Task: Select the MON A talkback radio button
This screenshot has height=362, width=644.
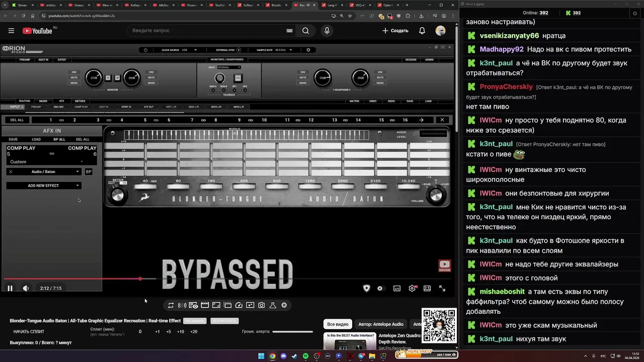Action: [213, 90]
